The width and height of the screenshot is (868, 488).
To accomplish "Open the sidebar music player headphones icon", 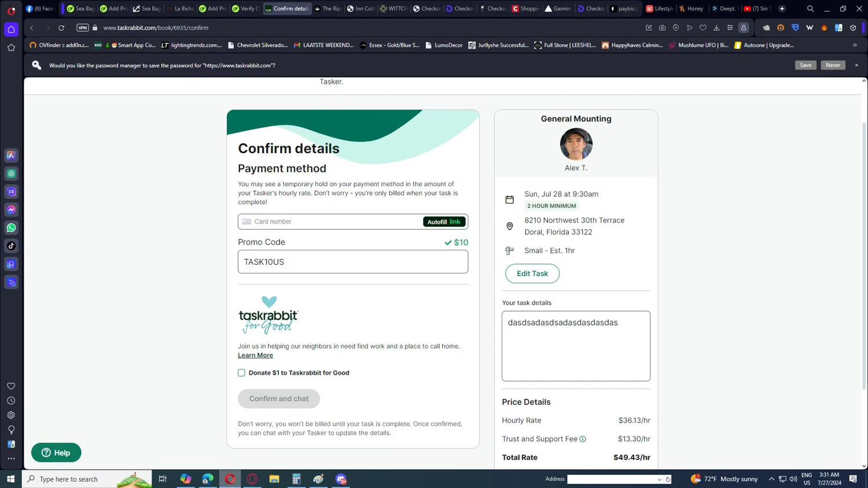I will [11, 264].
